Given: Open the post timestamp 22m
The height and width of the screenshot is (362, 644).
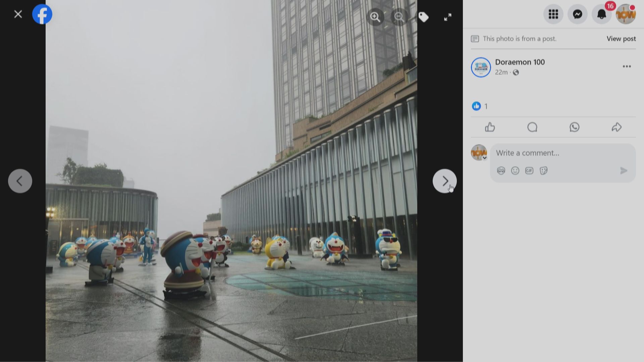Looking at the screenshot, I should point(501,72).
